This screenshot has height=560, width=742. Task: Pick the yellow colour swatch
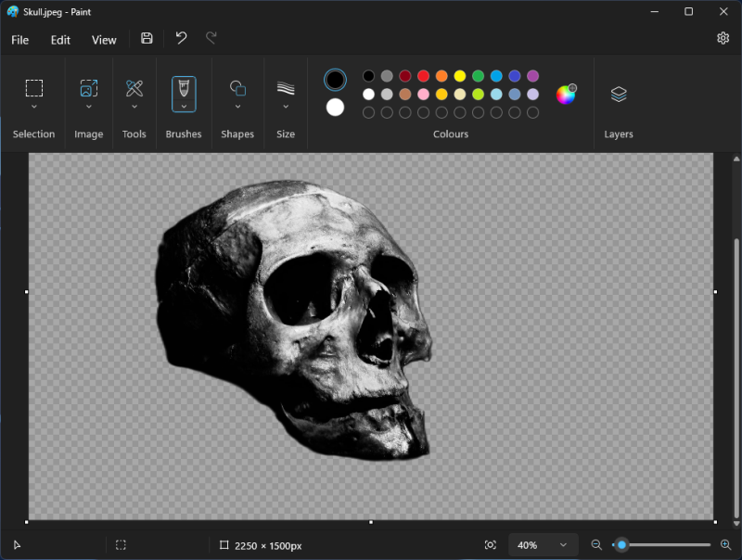(459, 76)
